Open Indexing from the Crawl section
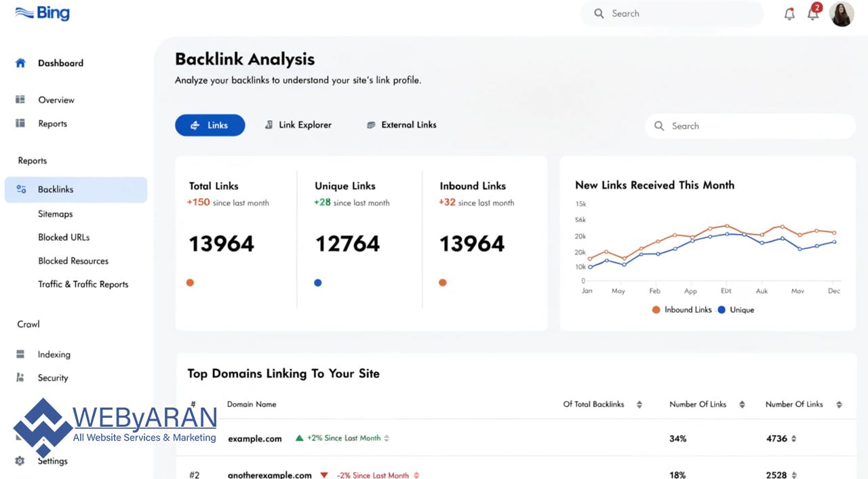This screenshot has width=868, height=479. 19,353
